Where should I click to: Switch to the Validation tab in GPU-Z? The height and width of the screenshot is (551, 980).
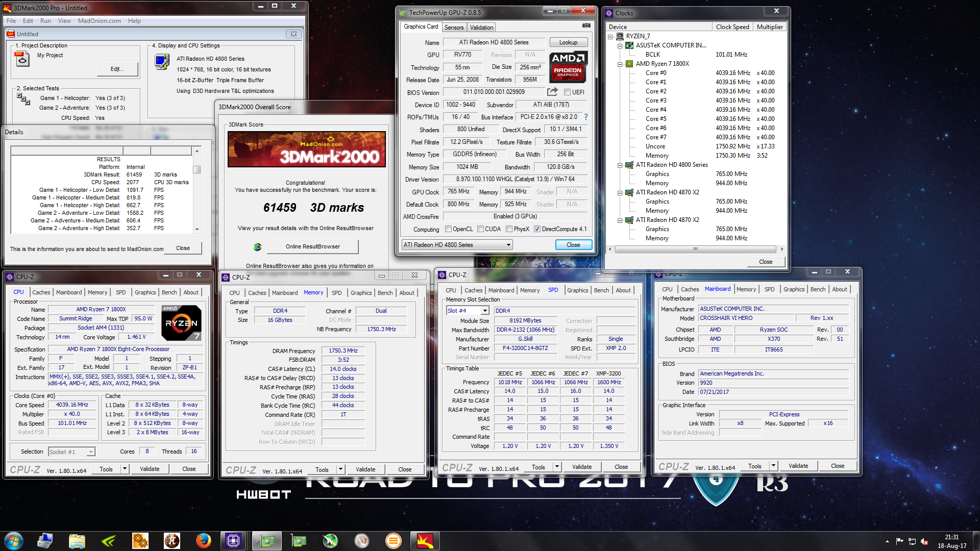[481, 28]
